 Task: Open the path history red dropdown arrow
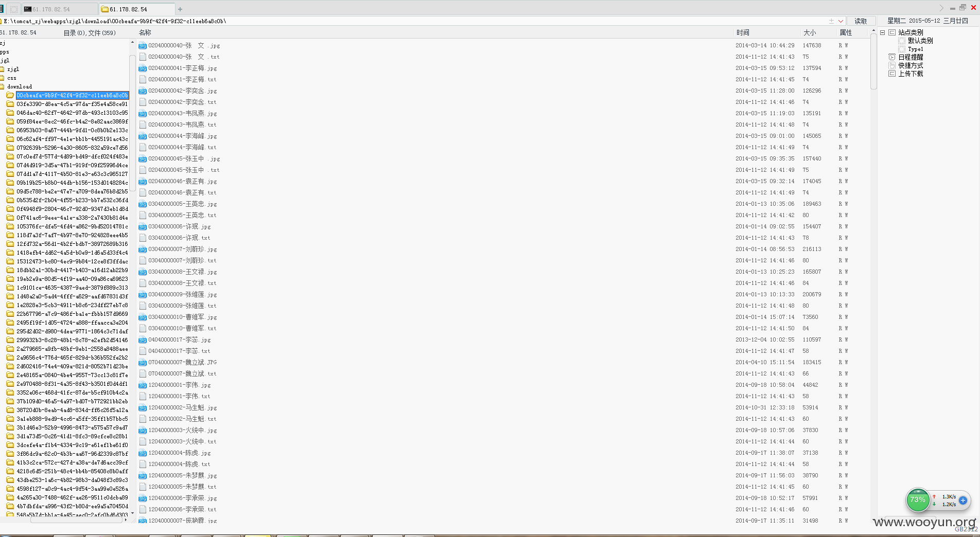pos(841,21)
